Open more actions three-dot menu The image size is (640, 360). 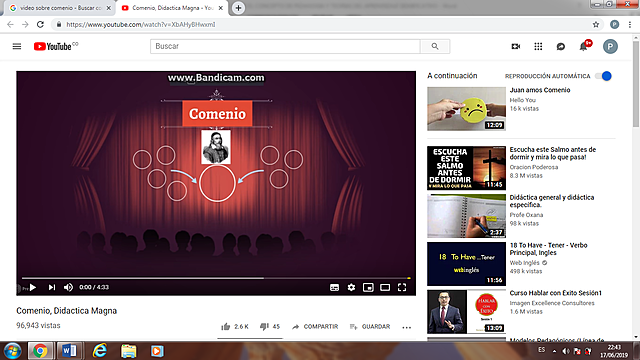click(x=407, y=327)
